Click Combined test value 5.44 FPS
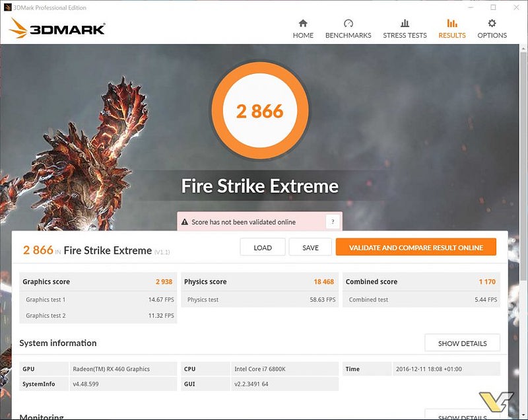528x420 pixels. (x=486, y=299)
